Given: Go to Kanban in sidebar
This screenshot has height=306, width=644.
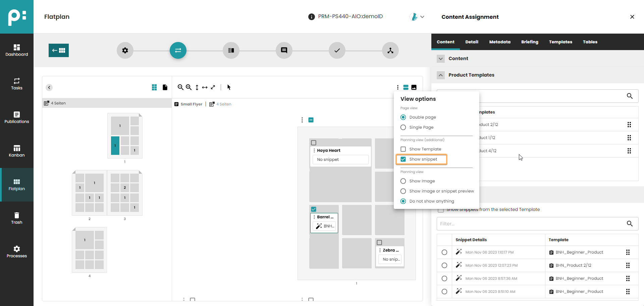Looking at the screenshot, I should (x=17, y=151).
